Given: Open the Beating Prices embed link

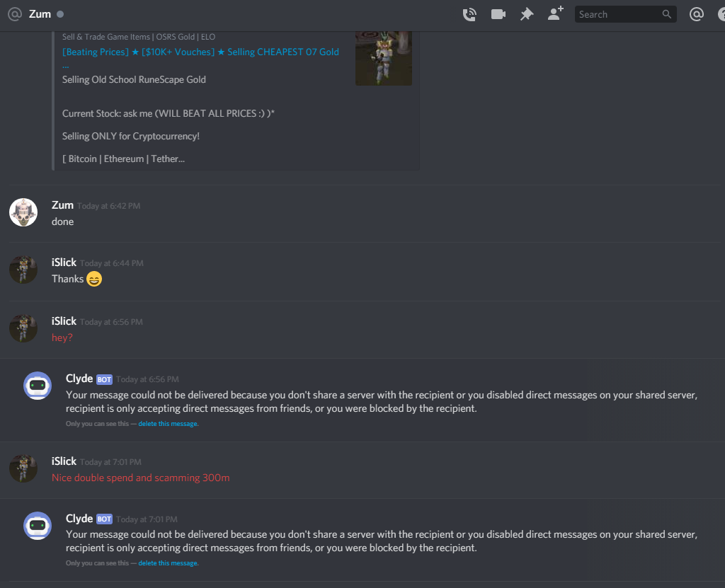Looking at the screenshot, I should [200, 52].
